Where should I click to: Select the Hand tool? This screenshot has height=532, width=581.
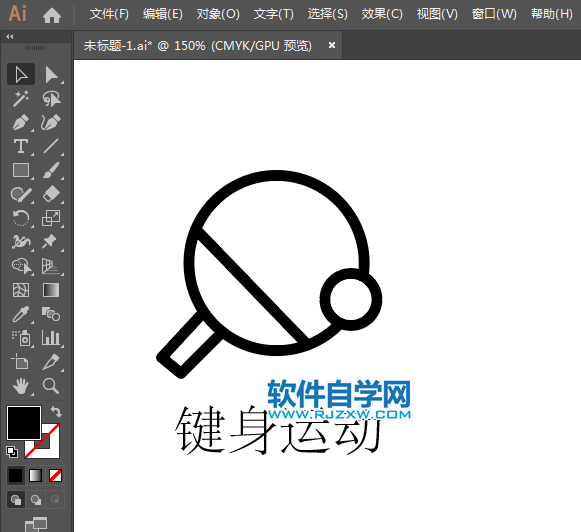21,386
